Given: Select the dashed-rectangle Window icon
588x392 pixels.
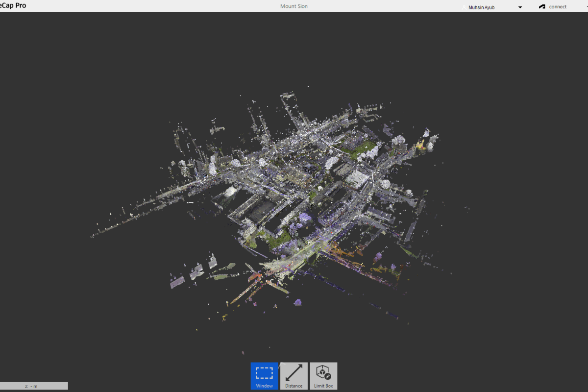Looking at the screenshot, I should 264,372.
